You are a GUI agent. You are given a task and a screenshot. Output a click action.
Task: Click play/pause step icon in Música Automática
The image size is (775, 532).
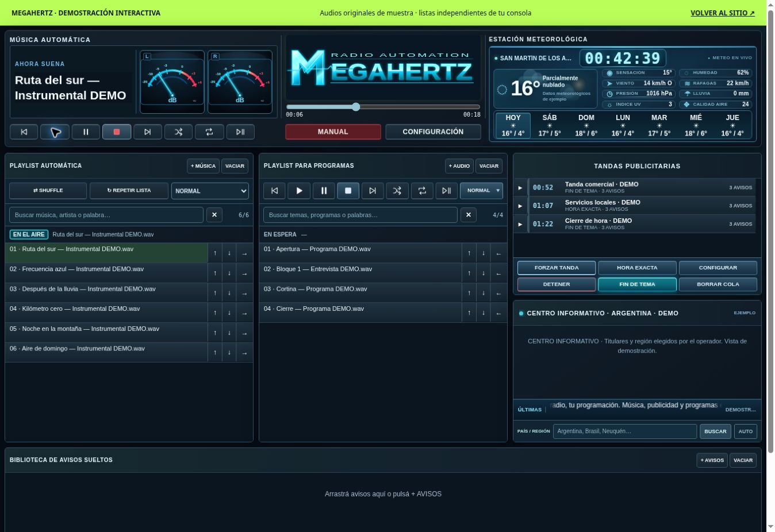[240, 132]
